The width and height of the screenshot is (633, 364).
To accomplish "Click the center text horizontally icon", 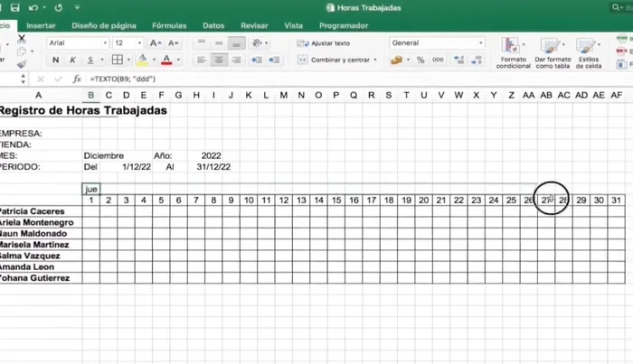I will pos(219,60).
